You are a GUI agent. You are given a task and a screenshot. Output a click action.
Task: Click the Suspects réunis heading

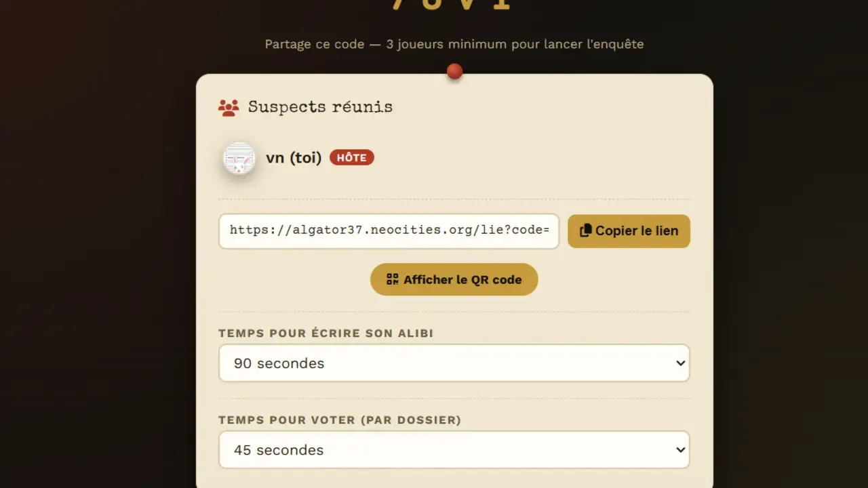[320, 107]
